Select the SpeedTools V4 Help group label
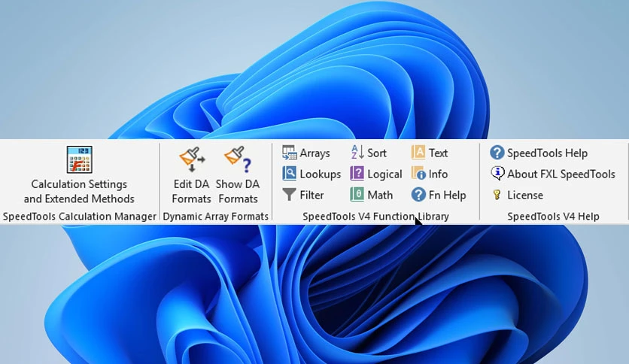The width and height of the screenshot is (629, 364). pyautogui.click(x=553, y=217)
